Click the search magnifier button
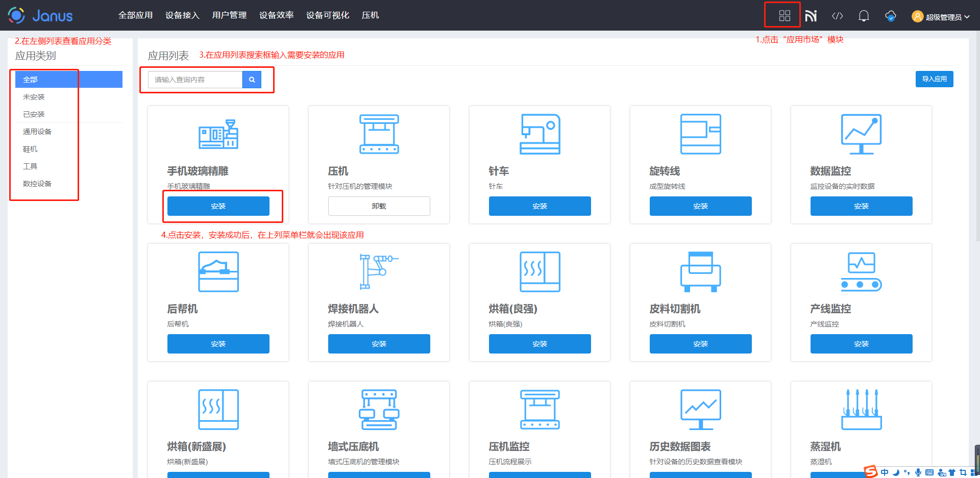This screenshot has width=980, height=478. pyautogui.click(x=252, y=80)
